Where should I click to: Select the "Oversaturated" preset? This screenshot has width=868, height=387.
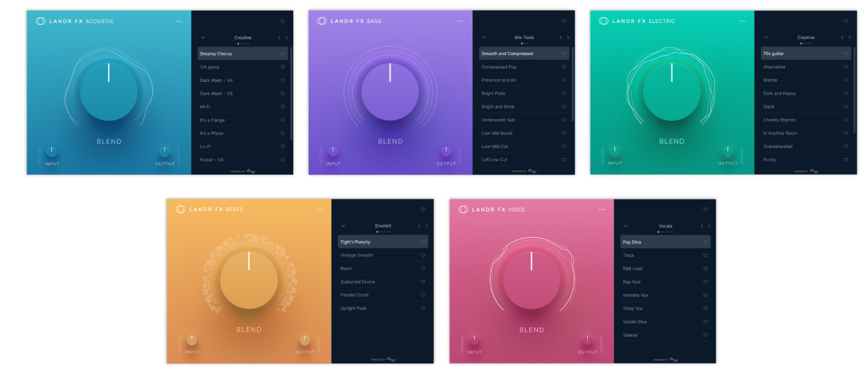point(806,147)
